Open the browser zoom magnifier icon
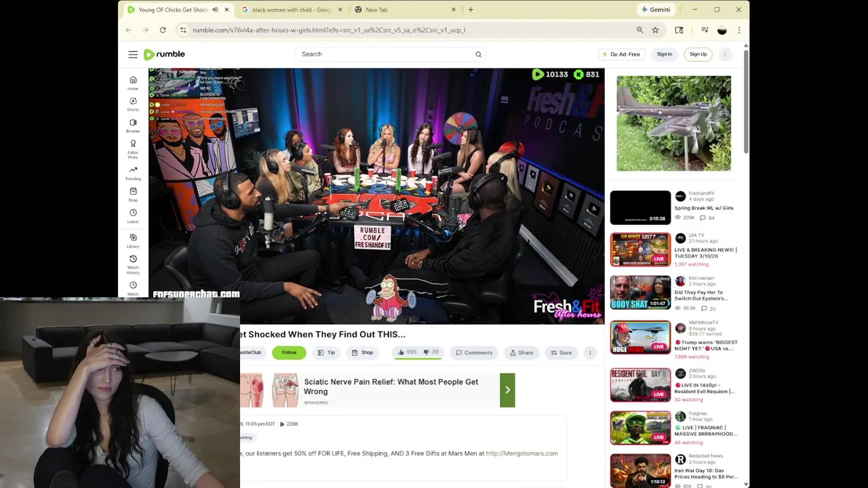This screenshot has height=488, width=868. (x=639, y=30)
